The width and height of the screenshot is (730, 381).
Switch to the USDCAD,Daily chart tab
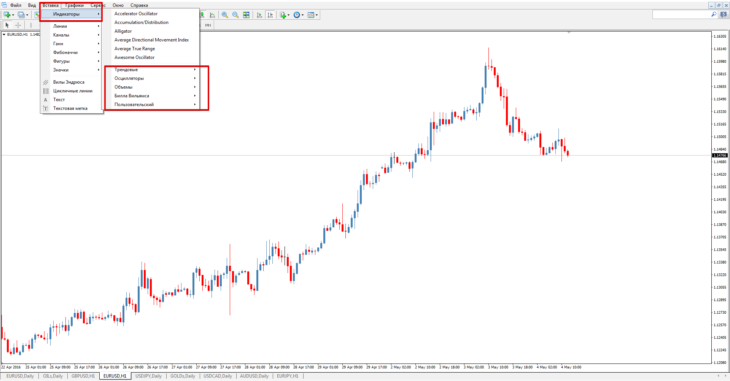tap(217, 376)
